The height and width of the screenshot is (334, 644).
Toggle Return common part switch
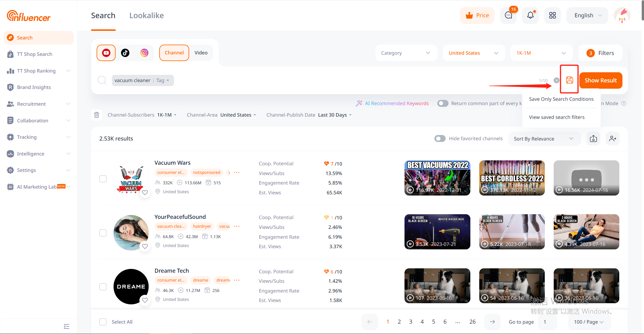443,103
